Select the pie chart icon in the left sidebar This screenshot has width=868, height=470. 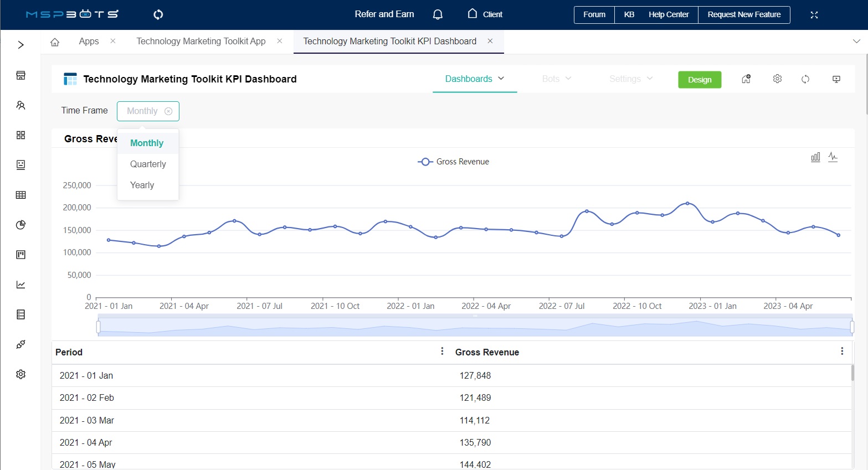(x=20, y=225)
